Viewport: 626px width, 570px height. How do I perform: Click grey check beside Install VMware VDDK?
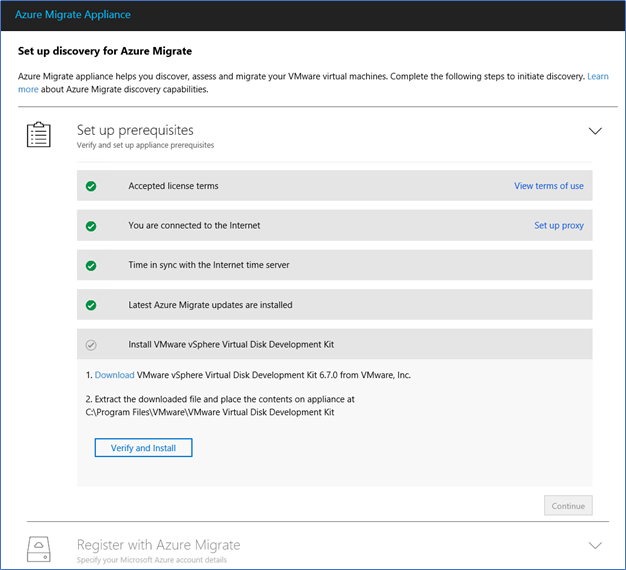tap(91, 345)
